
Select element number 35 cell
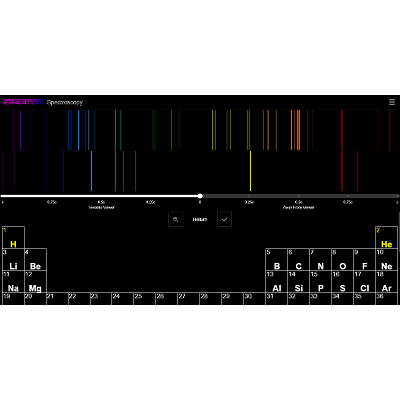point(364,299)
